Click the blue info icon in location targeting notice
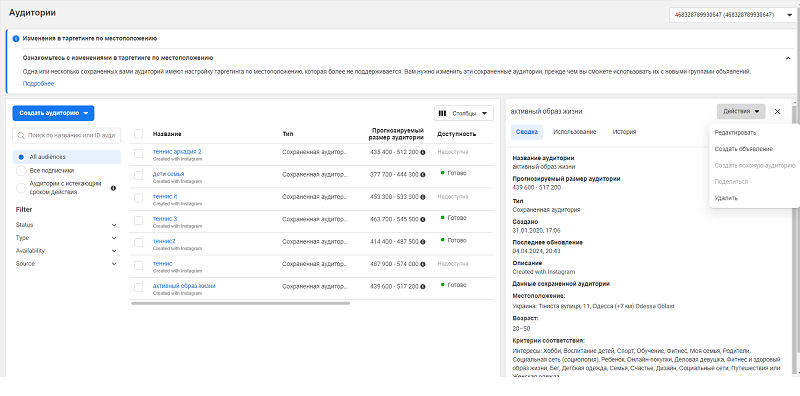 16,38
